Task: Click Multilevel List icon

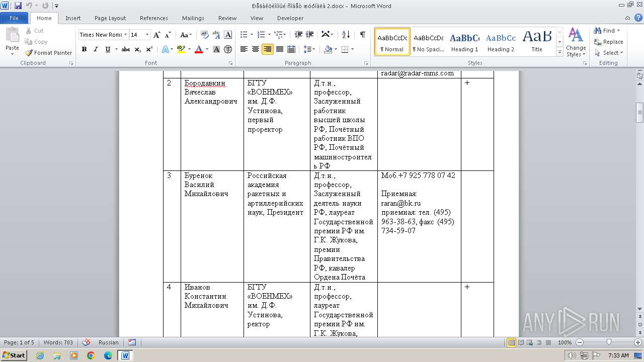Action: tap(278, 35)
